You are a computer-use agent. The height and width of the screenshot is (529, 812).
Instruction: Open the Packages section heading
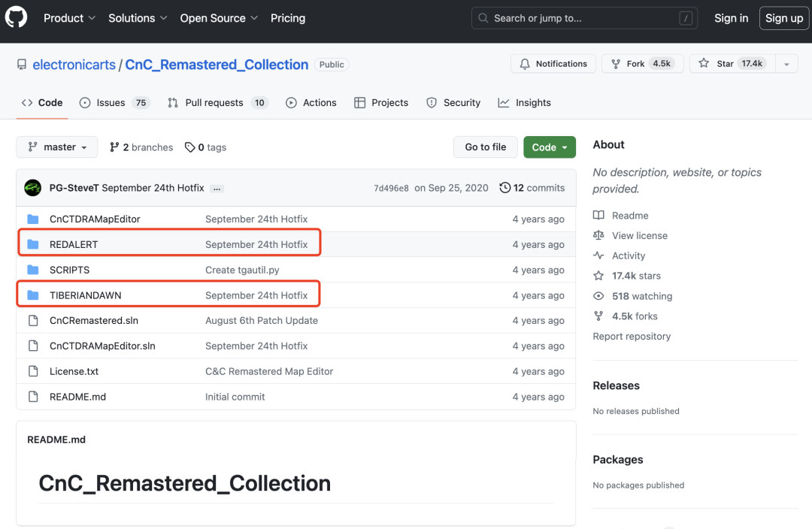[x=618, y=460]
